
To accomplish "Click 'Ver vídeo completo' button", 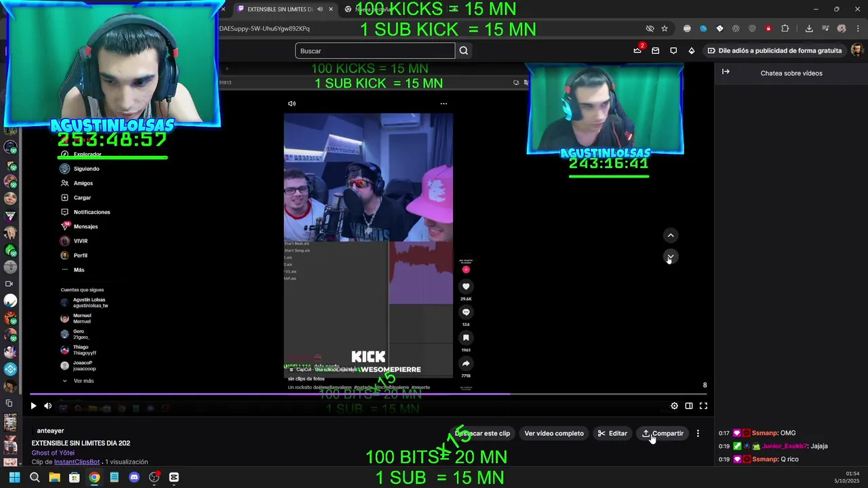I will (554, 433).
